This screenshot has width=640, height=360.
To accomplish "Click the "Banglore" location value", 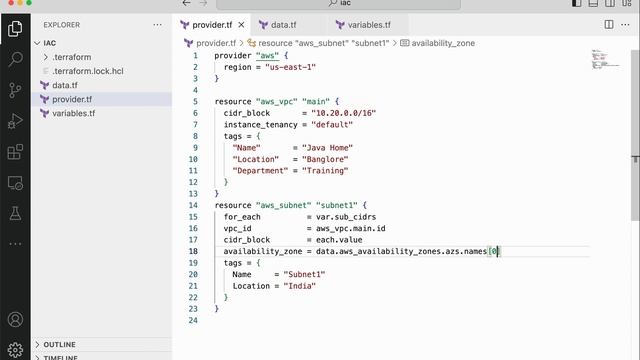I will pos(325,159).
